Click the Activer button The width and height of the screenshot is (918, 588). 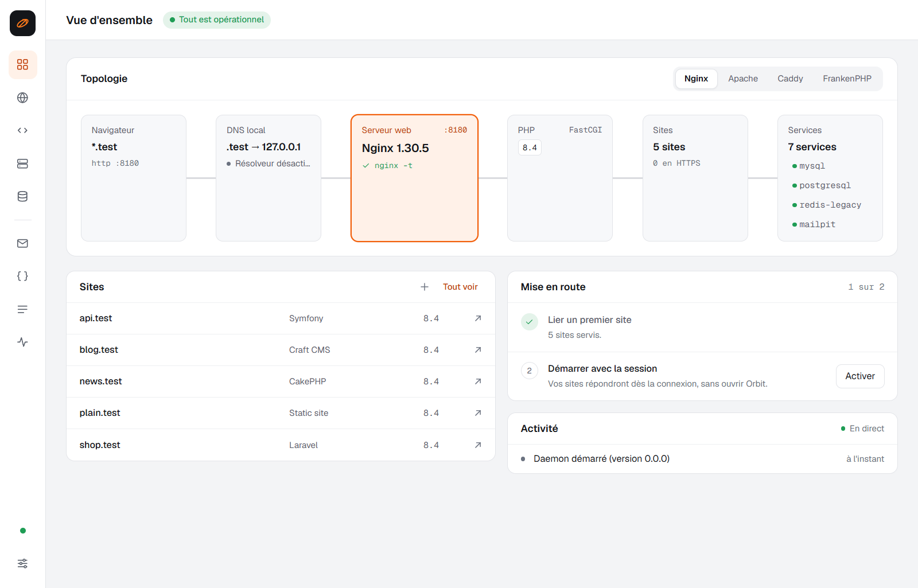860,376
